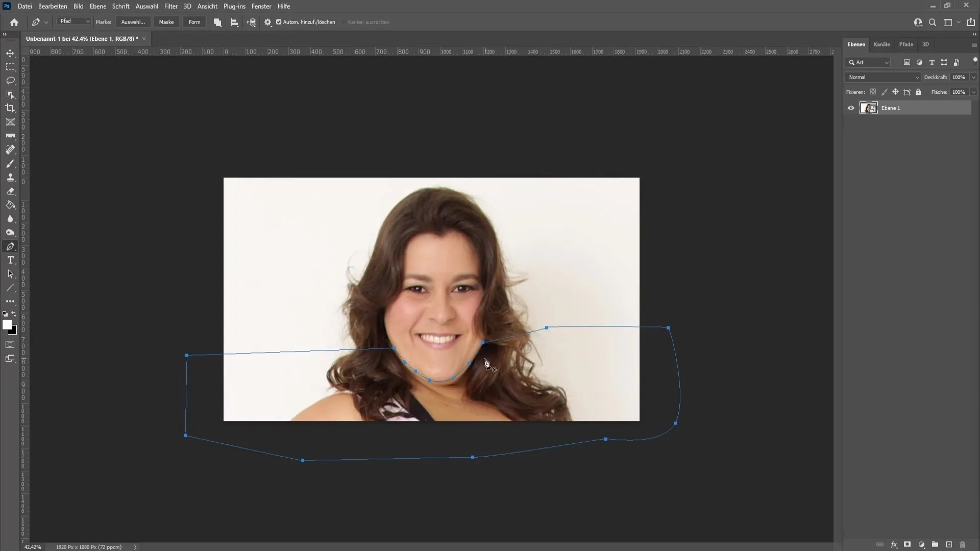Toggle foreground/background color swap
This screenshot has height=551, width=980.
click(x=14, y=315)
